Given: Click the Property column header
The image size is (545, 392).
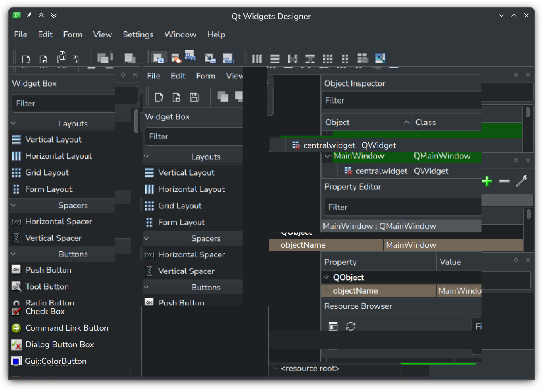Looking at the screenshot, I should [x=378, y=262].
